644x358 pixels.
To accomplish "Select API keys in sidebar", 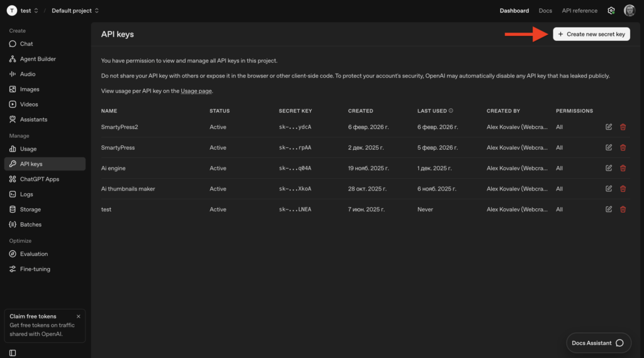I will 45,164.
